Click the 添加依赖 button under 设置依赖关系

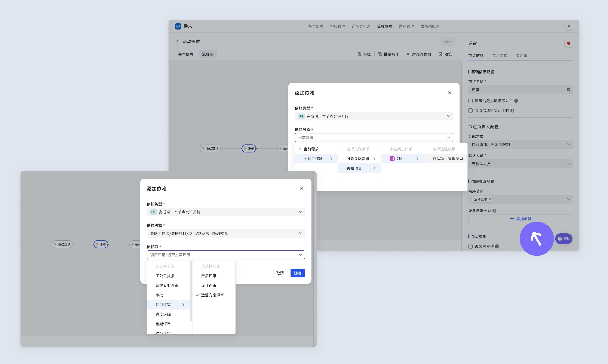coord(520,219)
